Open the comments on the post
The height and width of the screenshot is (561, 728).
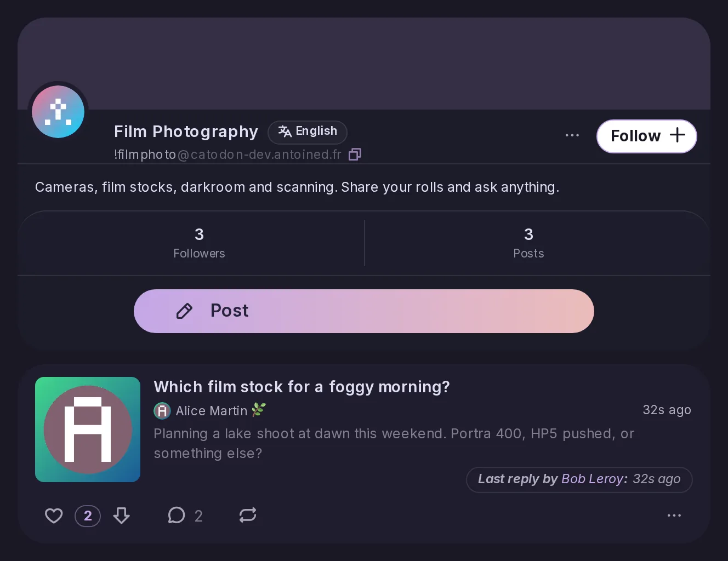pyautogui.click(x=177, y=516)
